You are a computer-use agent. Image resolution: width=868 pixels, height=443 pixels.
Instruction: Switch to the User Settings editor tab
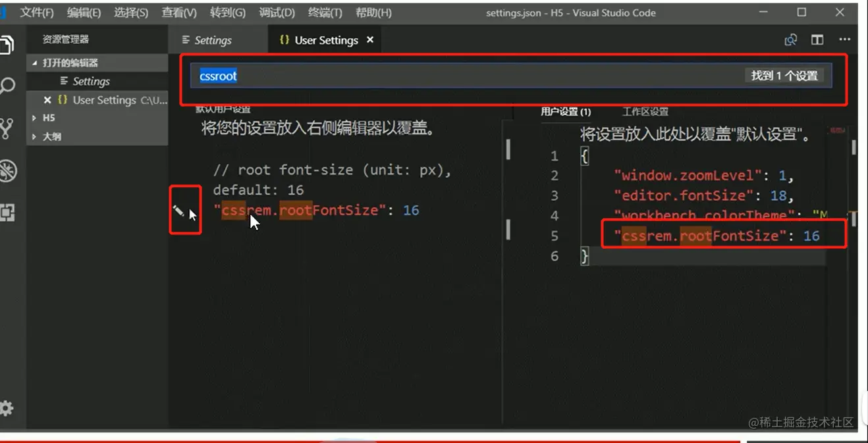[x=325, y=40]
